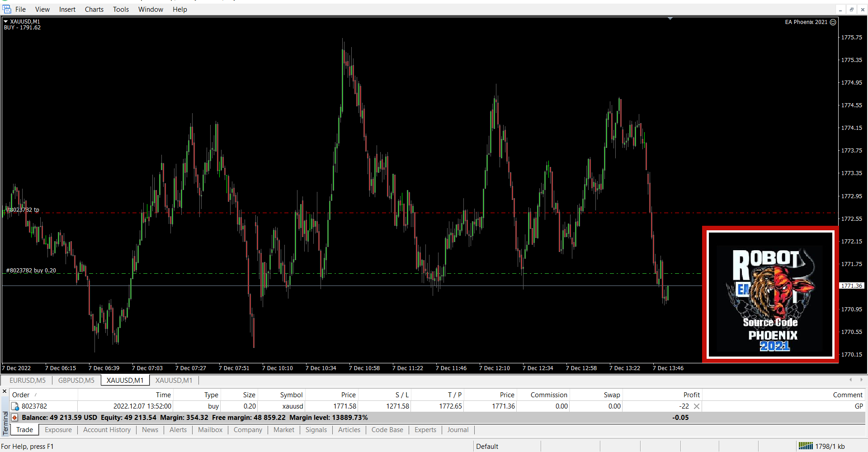Screen dimensions: 868x452
Task: Click the EA Phoenix 2021 smiley face icon
Action: click(x=833, y=22)
